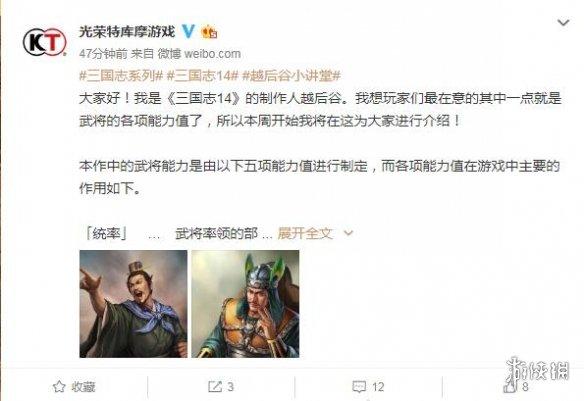Click the arrow next to 展开全文
584x401 pixels.
click(349, 233)
